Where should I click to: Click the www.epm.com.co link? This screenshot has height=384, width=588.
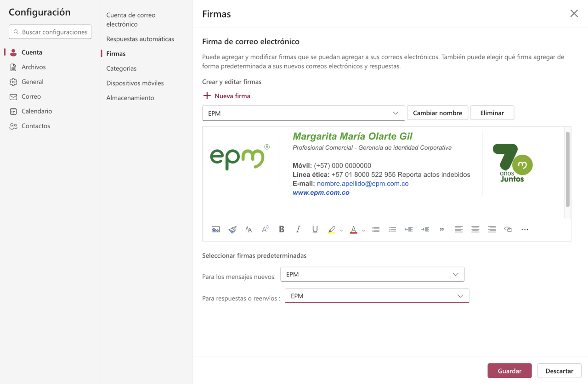[x=321, y=193]
